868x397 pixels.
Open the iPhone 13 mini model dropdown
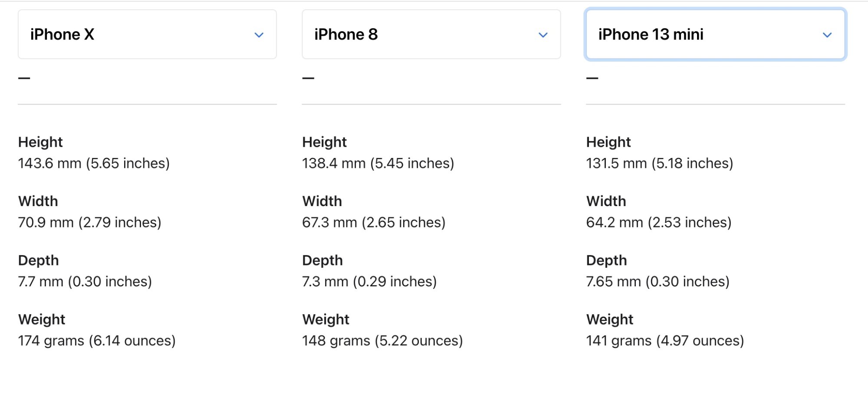[x=715, y=34]
